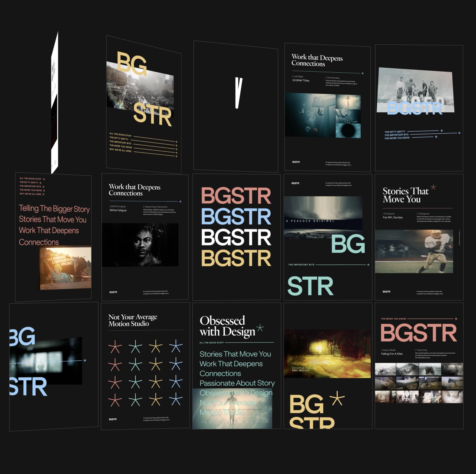The height and width of the screenshot is (474, 476).
Task: Click 'Champions' category label
Action: (x=423, y=214)
